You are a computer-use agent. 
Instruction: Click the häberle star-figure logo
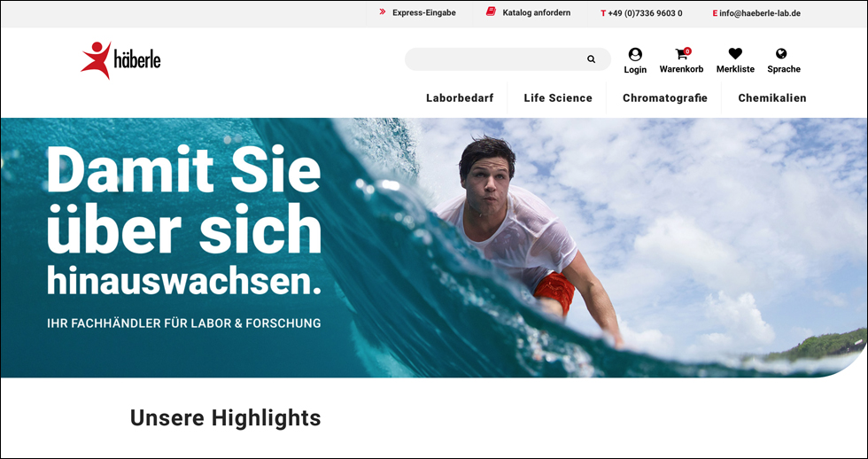coord(120,59)
